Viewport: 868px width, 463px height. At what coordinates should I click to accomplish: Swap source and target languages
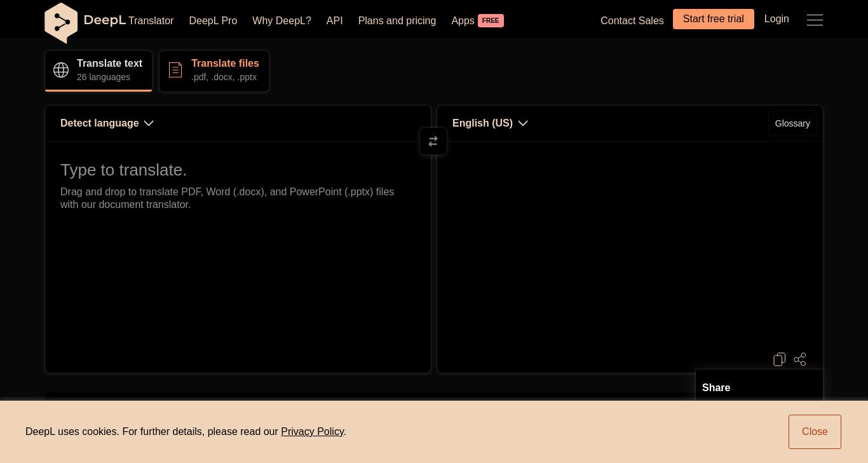click(433, 141)
